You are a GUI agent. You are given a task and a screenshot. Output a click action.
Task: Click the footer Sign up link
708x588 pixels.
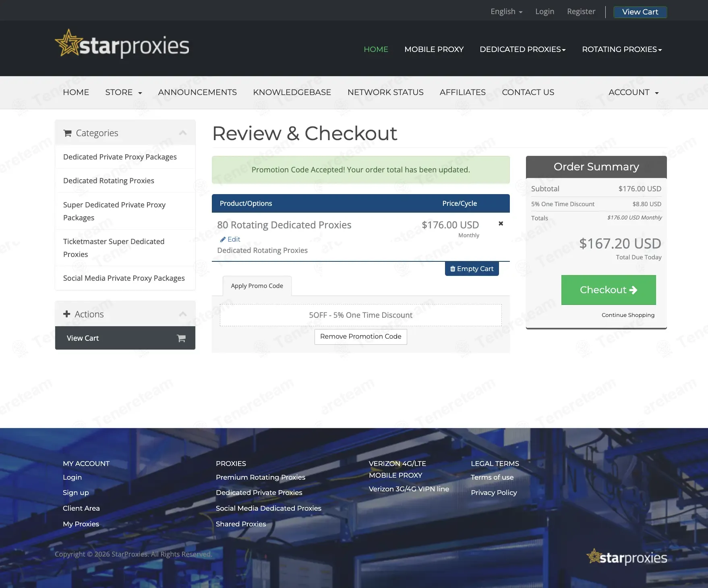[76, 493]
